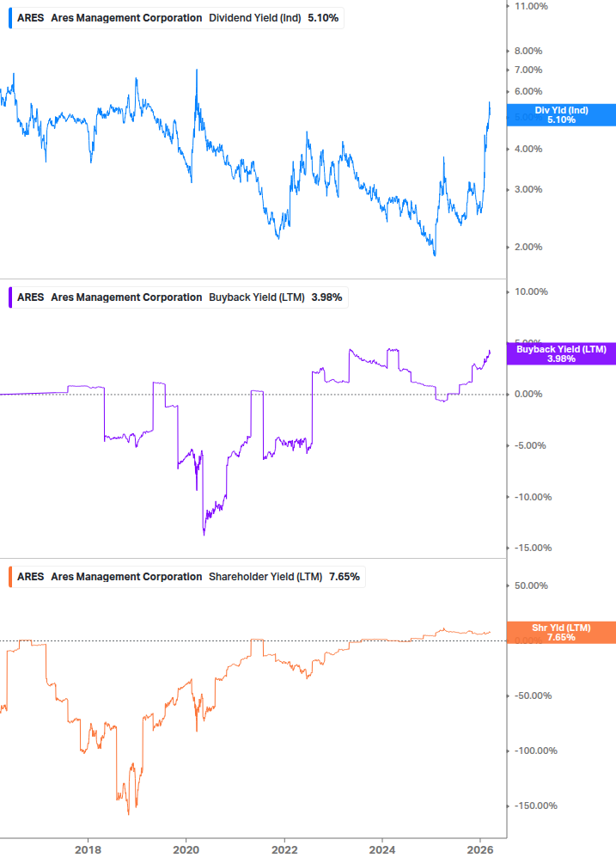Image resolution: width=616 pixels, height=864 pixels.
Task: Click the 50.00% tick on shareholder yield axis
Action: tap(531, 586)
